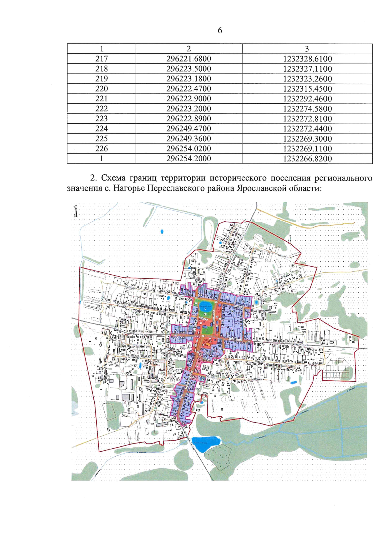Click column header 2 of the table

[189, 49]
